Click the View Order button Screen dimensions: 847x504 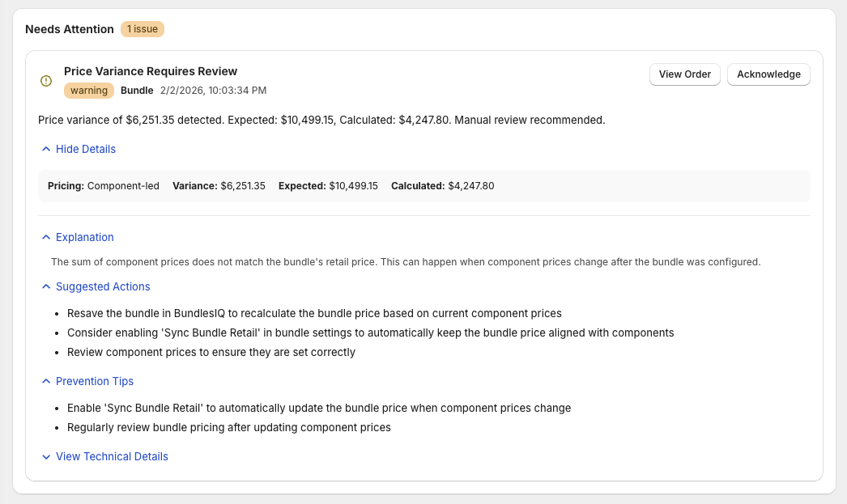[x=684, y=74]
